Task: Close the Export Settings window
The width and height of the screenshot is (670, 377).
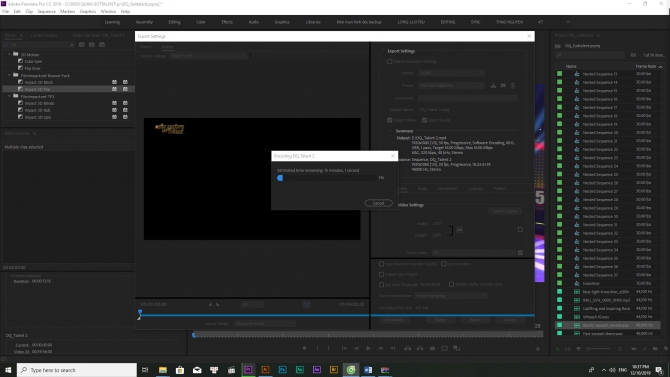Action: pyautogui.click(x=529, y=36)
